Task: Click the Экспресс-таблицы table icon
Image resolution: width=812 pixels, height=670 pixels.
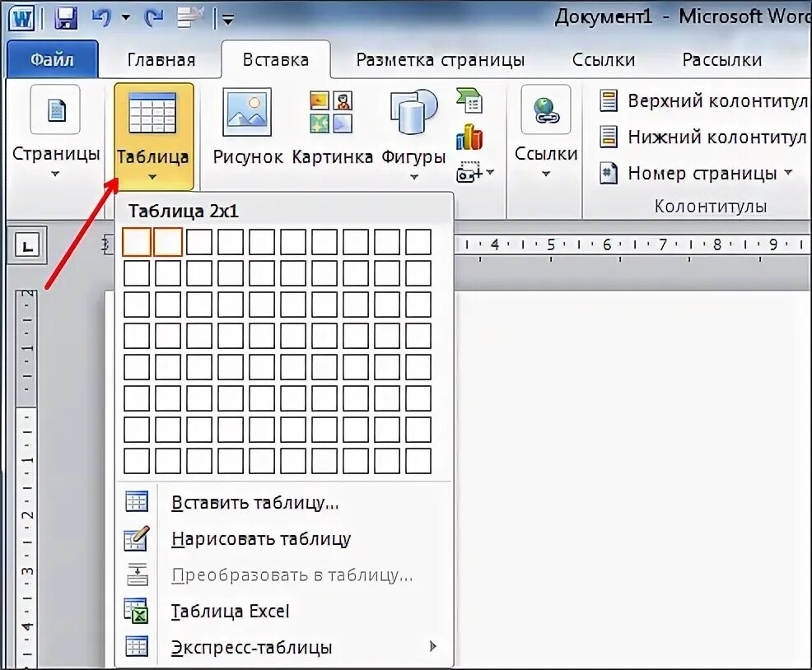Action: (137, 646)
